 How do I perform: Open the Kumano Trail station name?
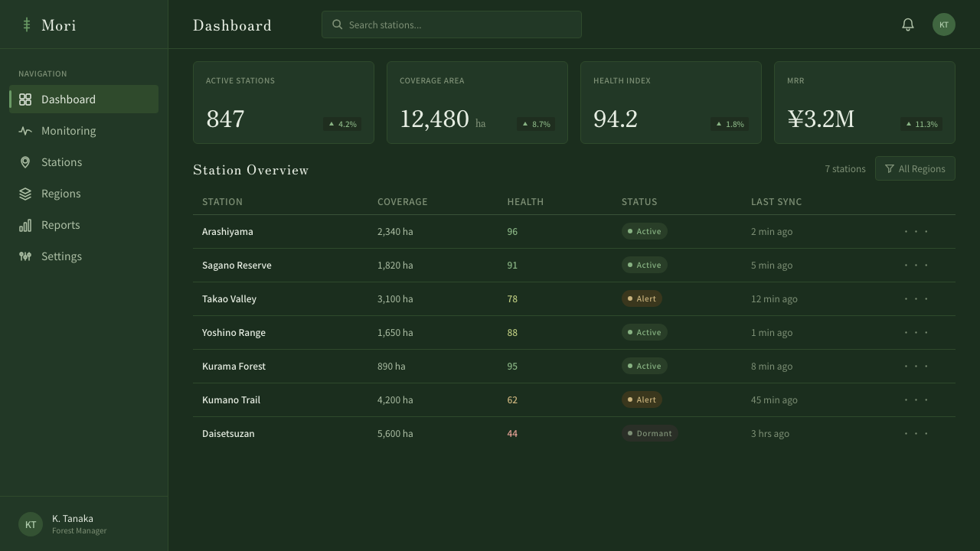click(231, 399)
